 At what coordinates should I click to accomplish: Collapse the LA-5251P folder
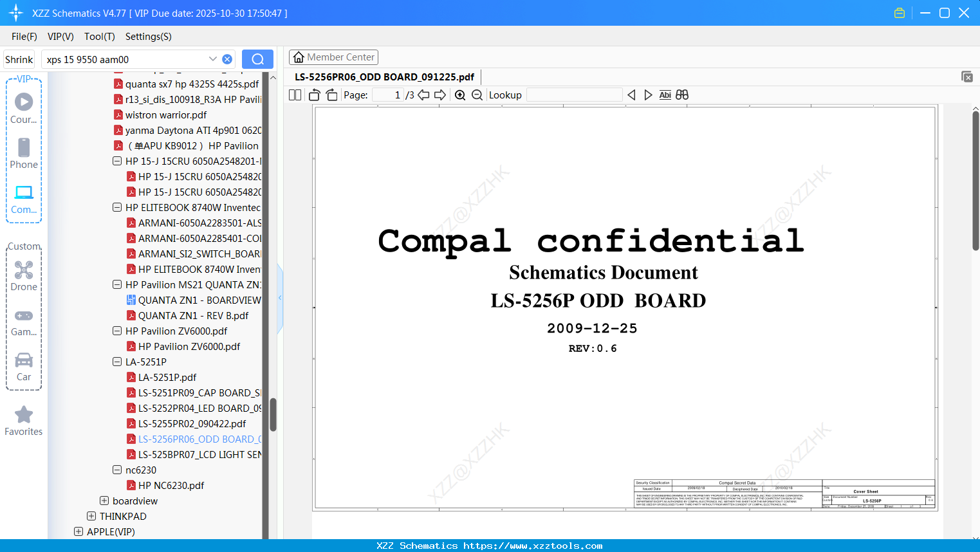(117, 362)
